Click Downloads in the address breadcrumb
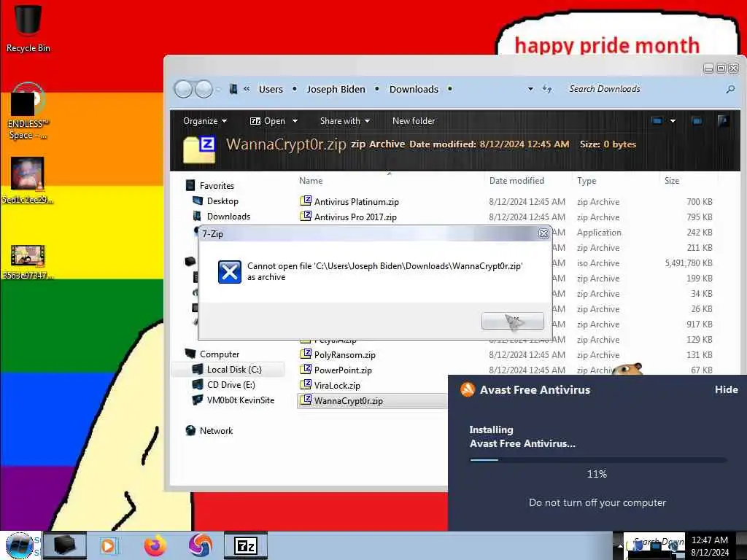Viewport: 747px width, 560px height. tap(414, 89)
